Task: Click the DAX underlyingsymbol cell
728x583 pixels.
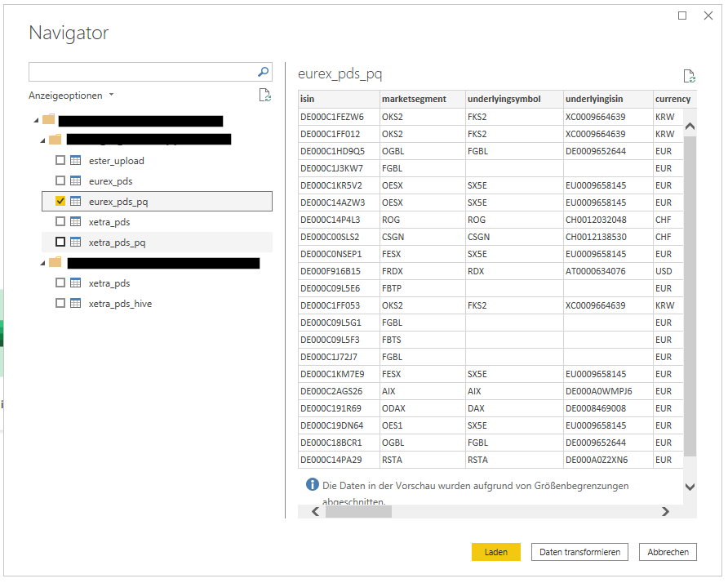Action: tap(514, 408)
